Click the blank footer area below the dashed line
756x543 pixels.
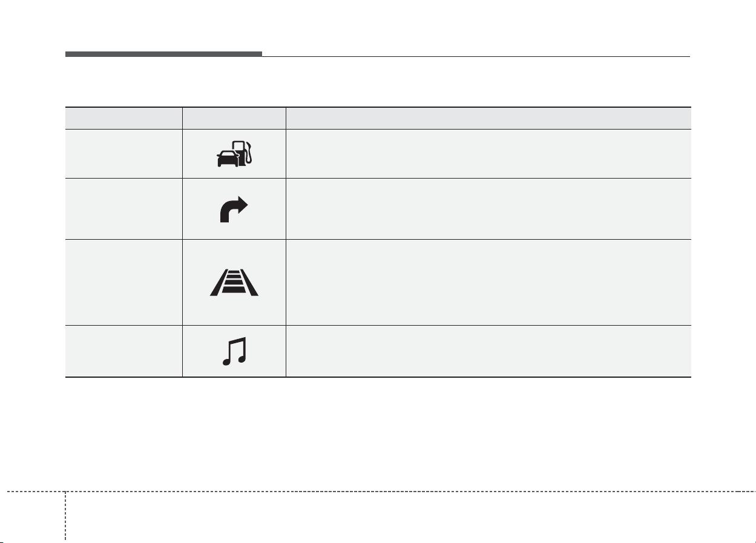tap(410, 516)
